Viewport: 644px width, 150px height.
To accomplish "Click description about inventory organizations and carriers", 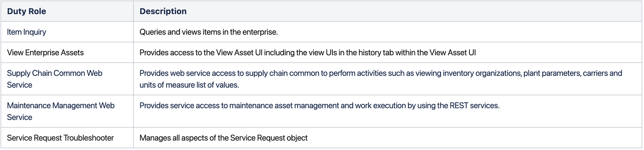I will pyautogui.click(x=381, y=79).
